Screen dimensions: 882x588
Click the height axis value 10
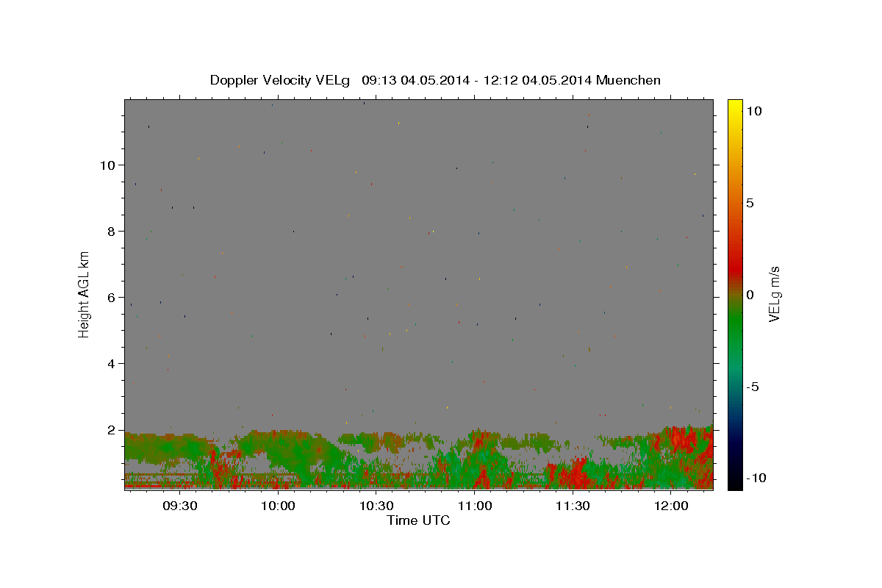[x=110, y=165]
